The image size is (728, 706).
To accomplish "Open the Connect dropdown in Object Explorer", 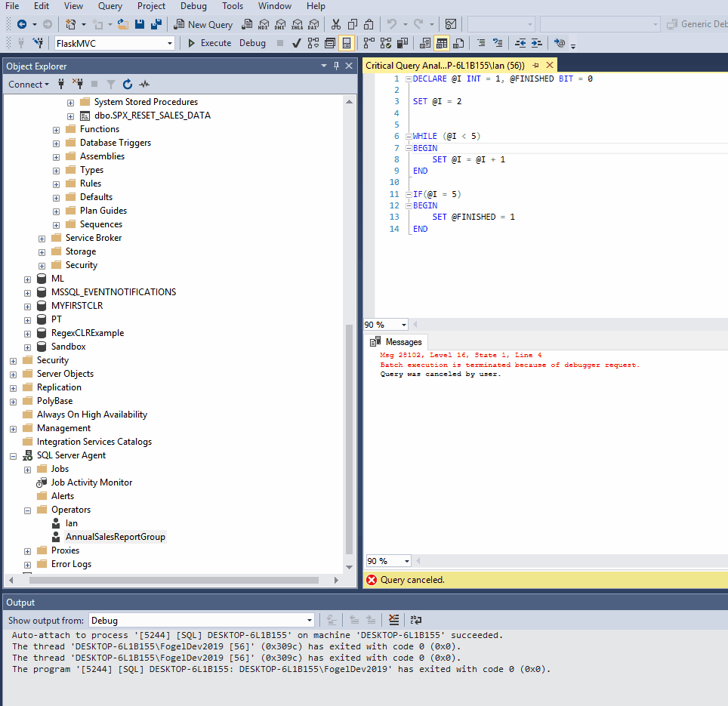I will pos(29,85).
